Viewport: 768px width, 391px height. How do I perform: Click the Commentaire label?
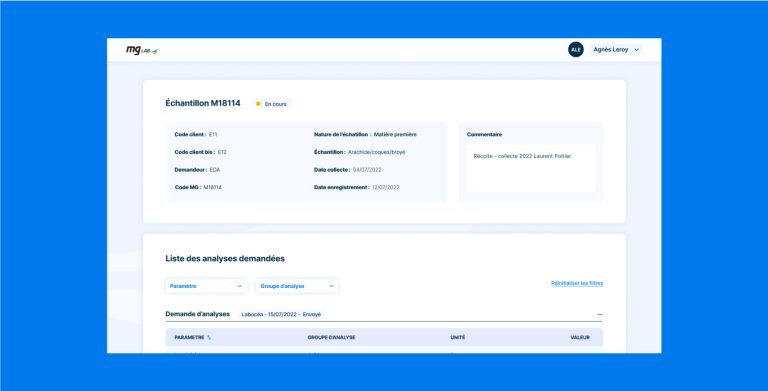click(484, 134)
